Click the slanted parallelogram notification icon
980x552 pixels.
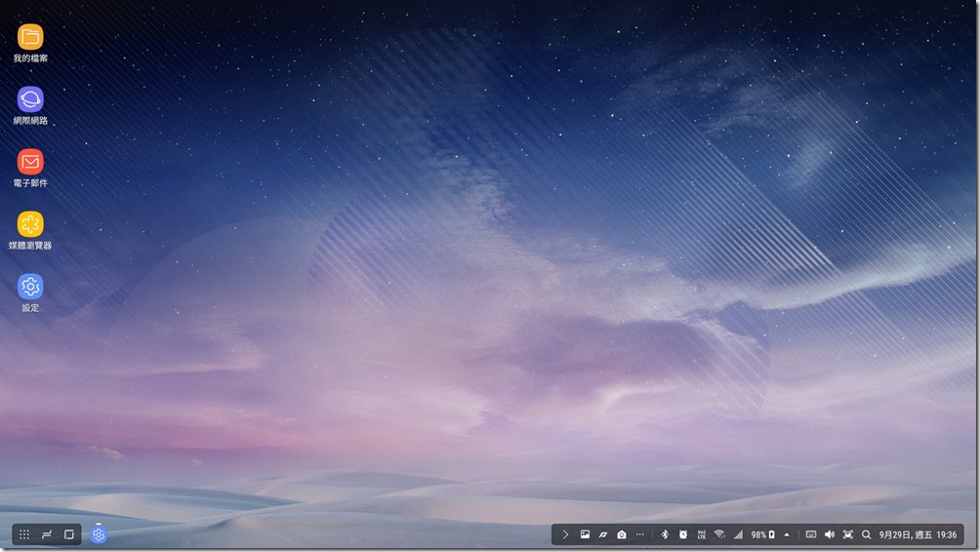pos(603,534)
